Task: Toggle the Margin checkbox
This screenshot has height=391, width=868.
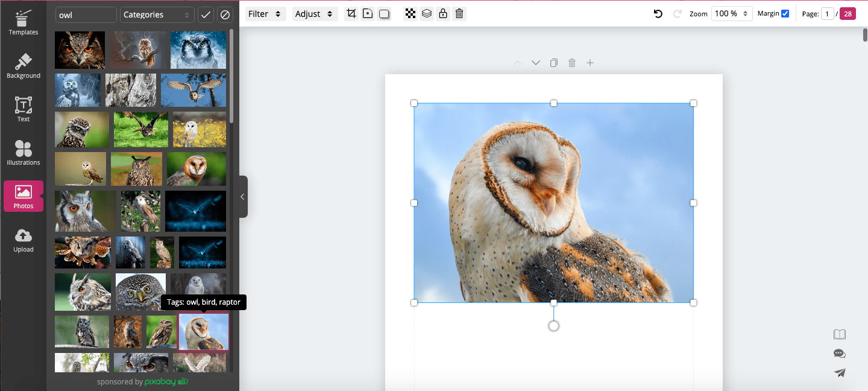Action: point(785,13)
